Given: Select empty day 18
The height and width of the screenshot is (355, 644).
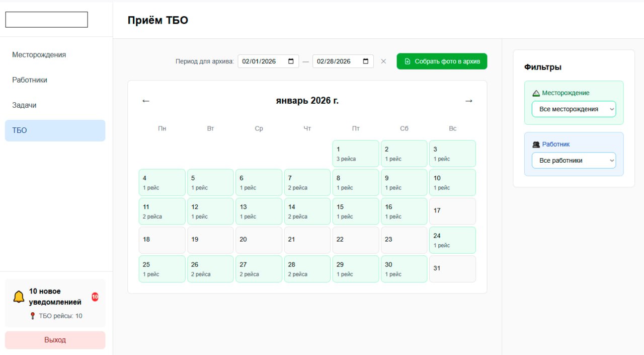Looking at the screenshot, I should tap(162, 240).
